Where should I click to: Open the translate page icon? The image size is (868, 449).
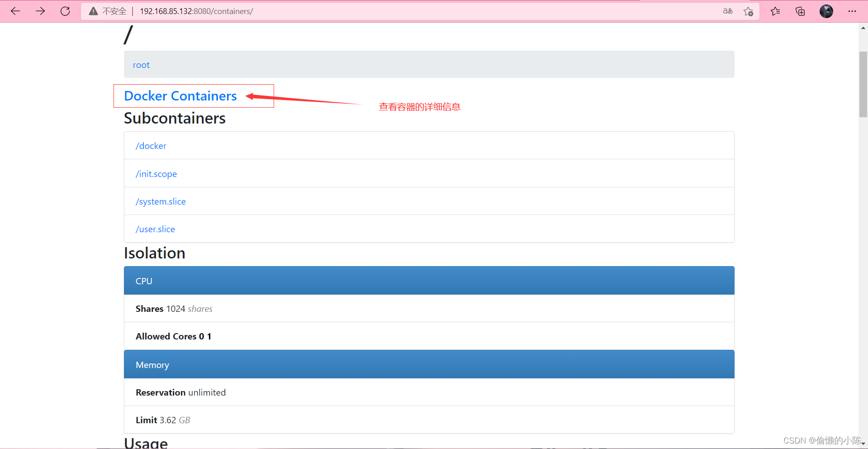(x=728, y=11)
